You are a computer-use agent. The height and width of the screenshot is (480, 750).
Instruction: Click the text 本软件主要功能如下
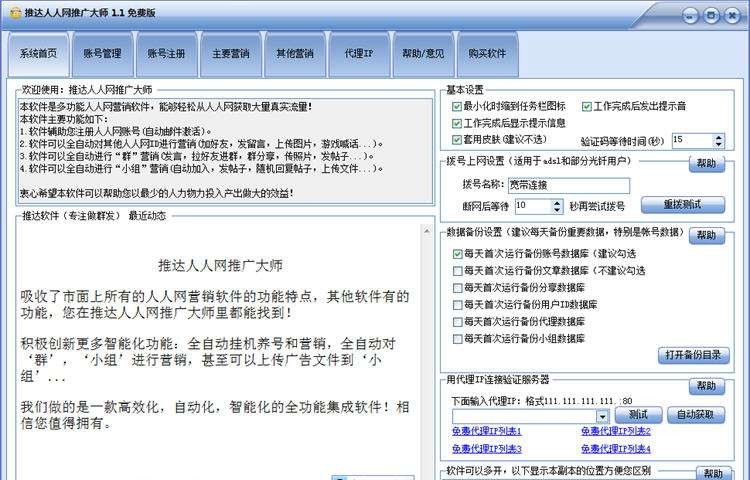tap(64, 119)
